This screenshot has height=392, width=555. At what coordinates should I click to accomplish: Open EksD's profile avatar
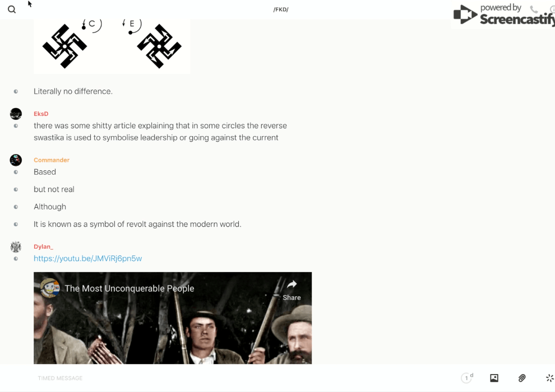(16, 114)
